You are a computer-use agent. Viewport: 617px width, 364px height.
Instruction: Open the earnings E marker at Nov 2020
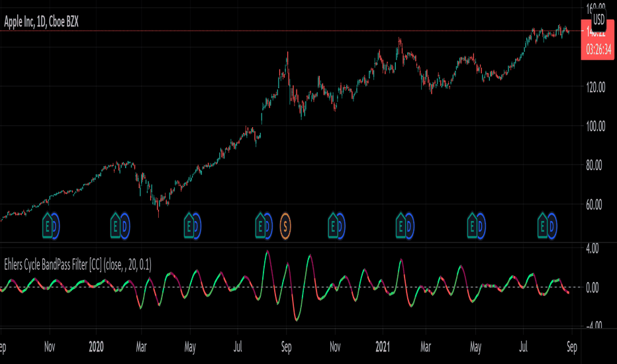click(333, 226)
